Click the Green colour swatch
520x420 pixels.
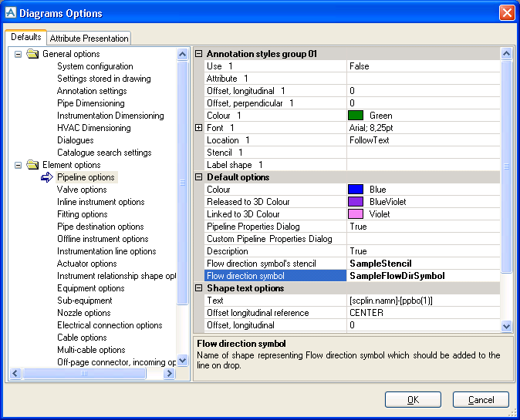coord(356,116)
